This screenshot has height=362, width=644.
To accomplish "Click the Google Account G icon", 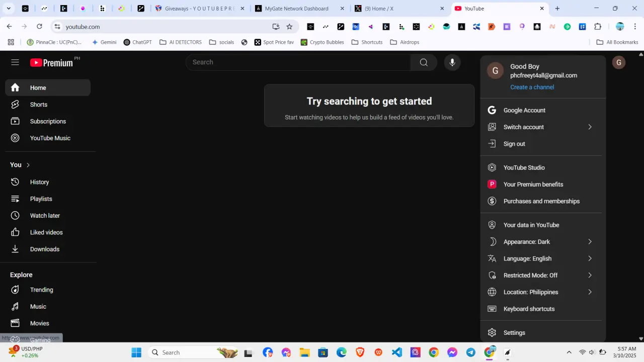I will coord(492,110).
